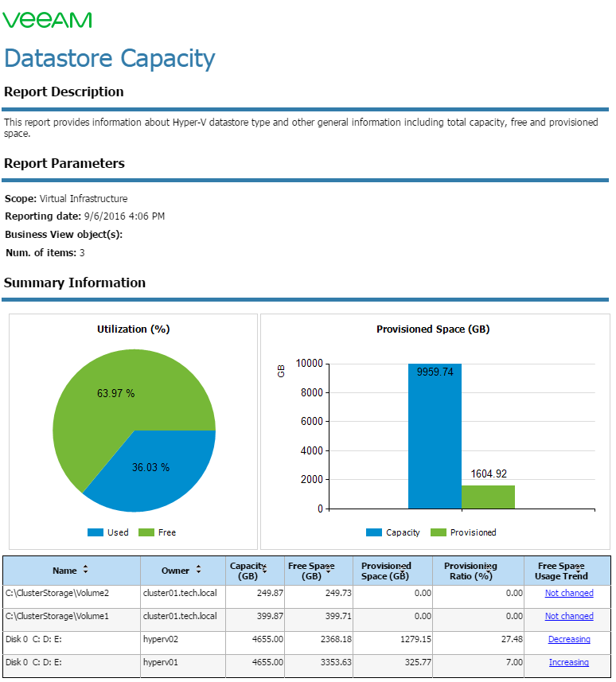Sort by Provisioning Ratio (%) column arrows

(489, 569)
